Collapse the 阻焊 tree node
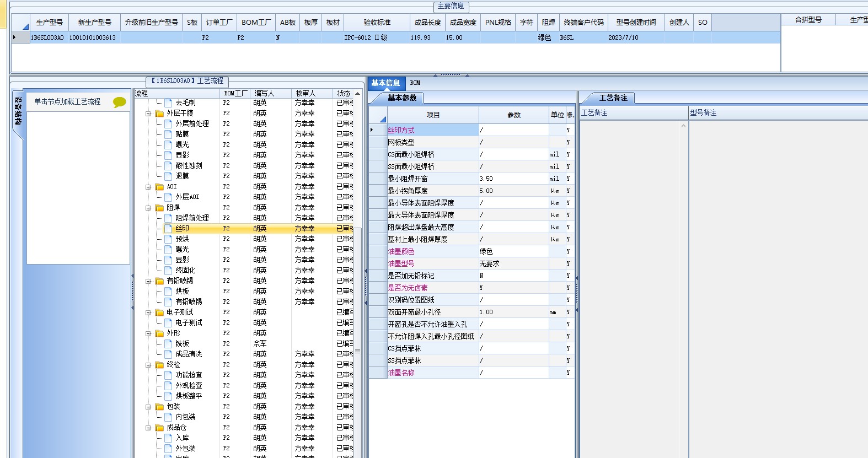This screenshot has height=458, width=868. [148, 208]
